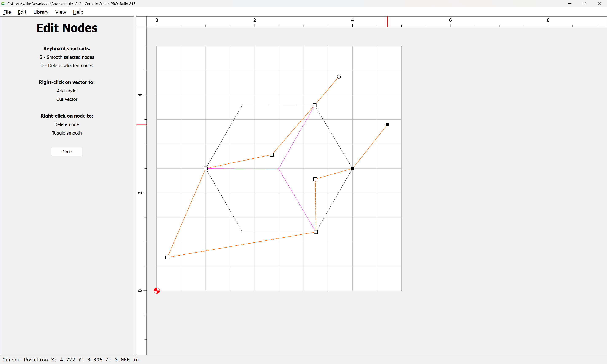
Task: Click the 'Add node' text
Action: pos(66,91)
